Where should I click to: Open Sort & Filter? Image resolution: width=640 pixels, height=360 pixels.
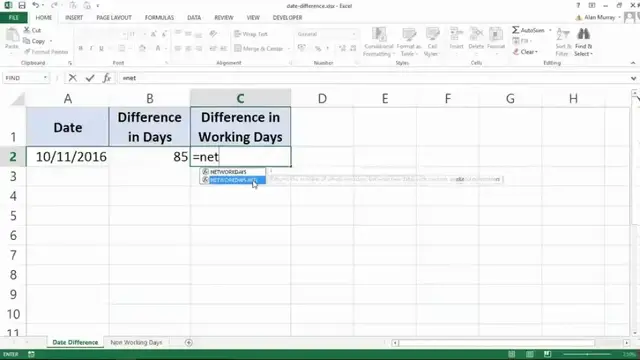click(562, 42)
